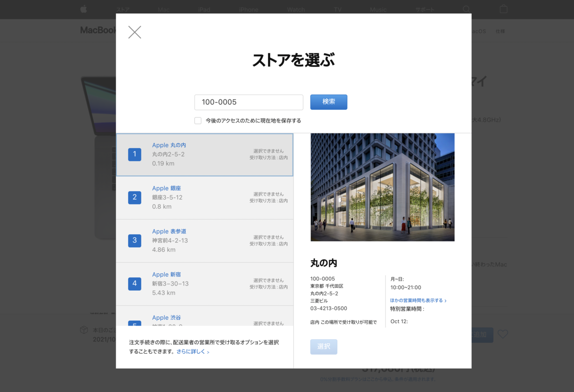574x392 pixels.
Task: Click the Oct 12 special hours entry
Action: click(399, 321)
